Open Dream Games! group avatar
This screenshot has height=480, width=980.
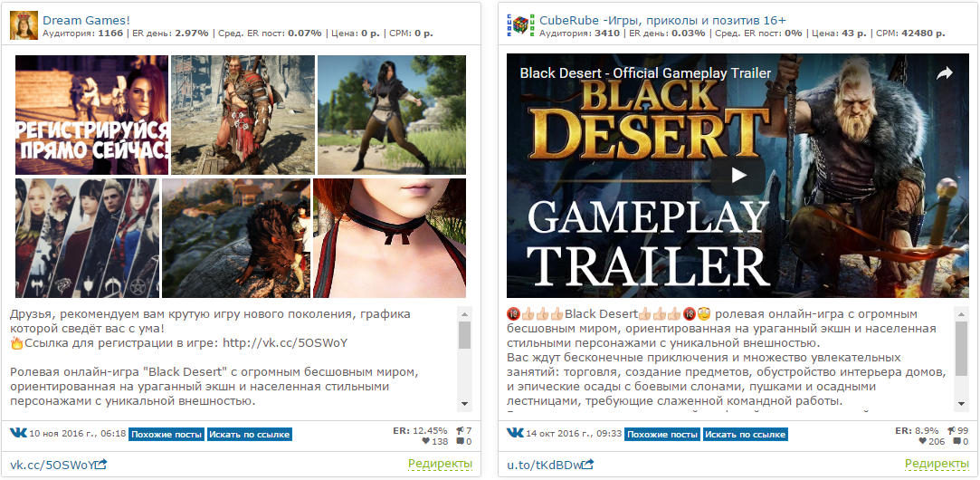(24, 25)
